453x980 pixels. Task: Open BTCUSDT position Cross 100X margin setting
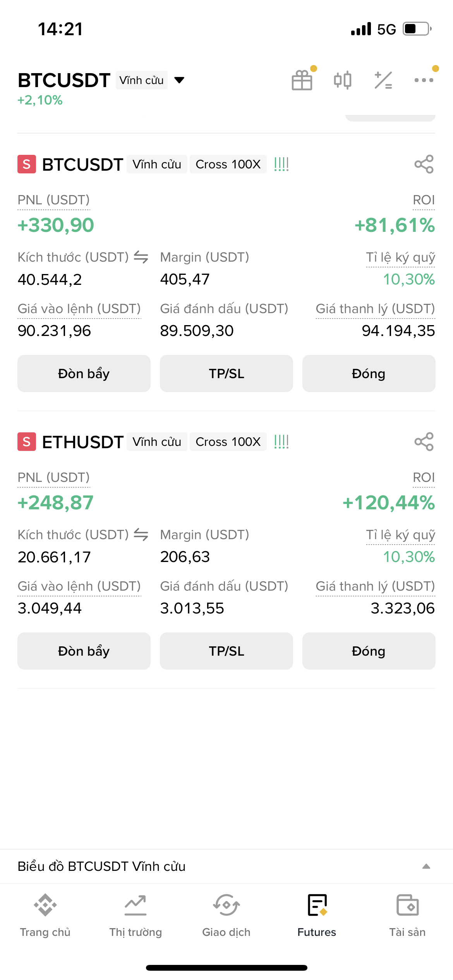point(228,164)
